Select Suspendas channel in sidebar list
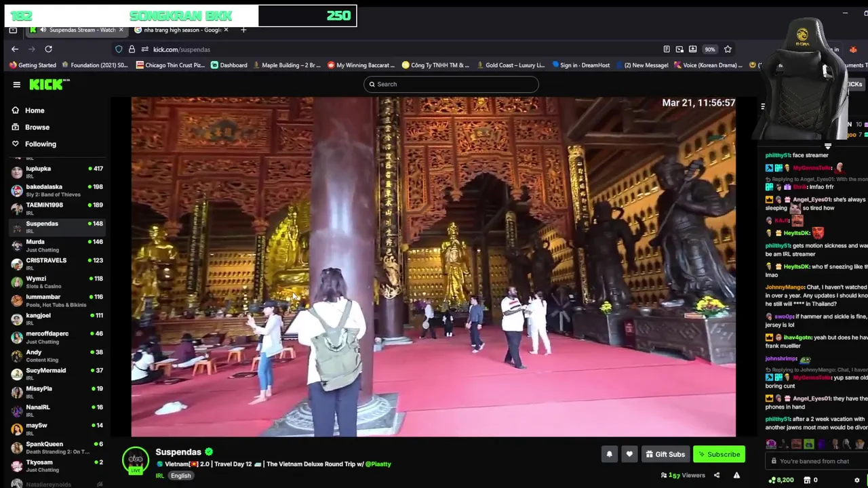Viewport: 868px width, 488px height. point(57,226)
